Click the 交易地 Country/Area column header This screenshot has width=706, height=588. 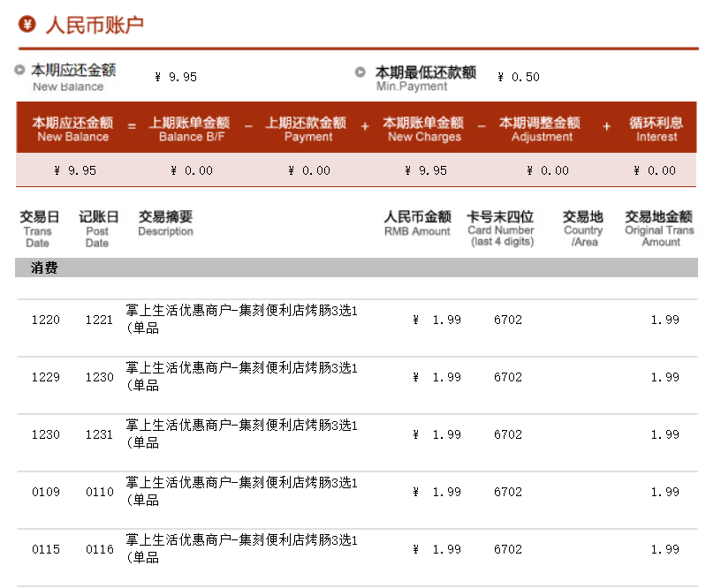[x=583, y=229]
